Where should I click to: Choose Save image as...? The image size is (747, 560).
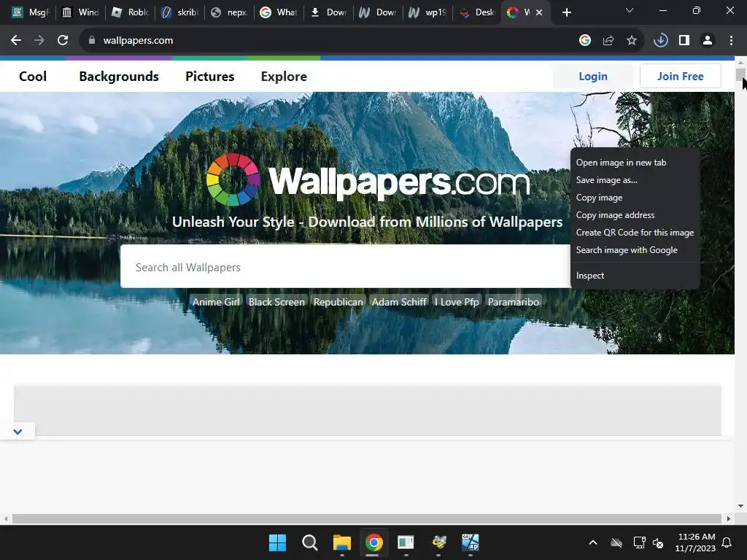[635, 180]
